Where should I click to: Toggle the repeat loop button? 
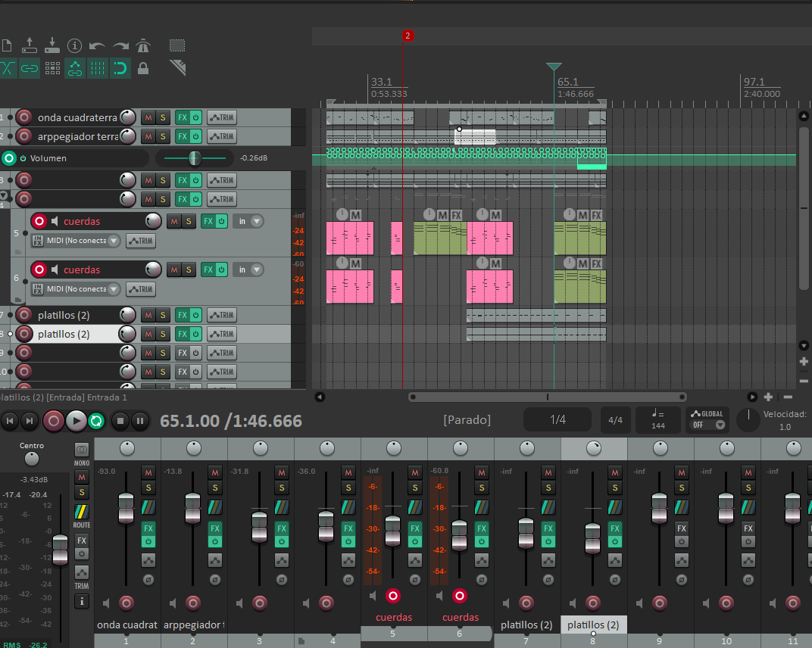(x=96, y=422)
